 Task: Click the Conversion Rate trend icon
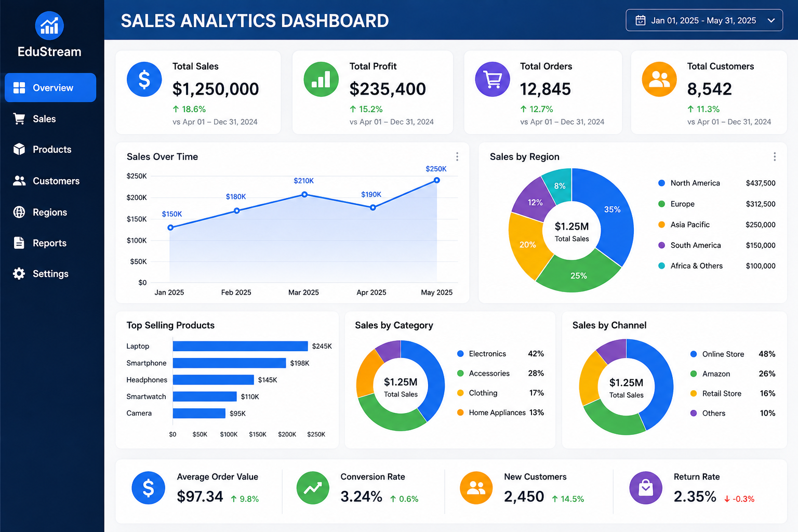[x=313, y=488]
